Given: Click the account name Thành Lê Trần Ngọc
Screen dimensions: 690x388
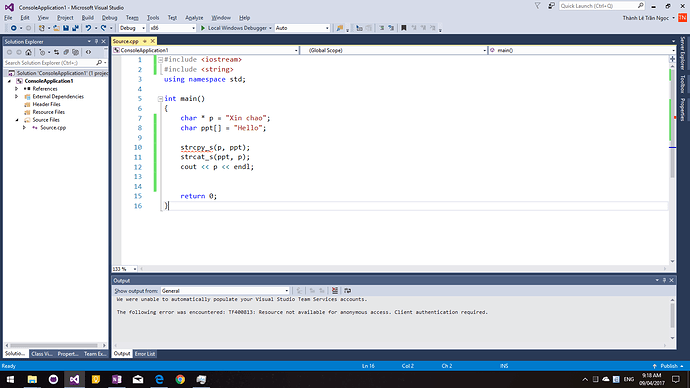Looking at the screenshot, I should [x=646, y=18].
